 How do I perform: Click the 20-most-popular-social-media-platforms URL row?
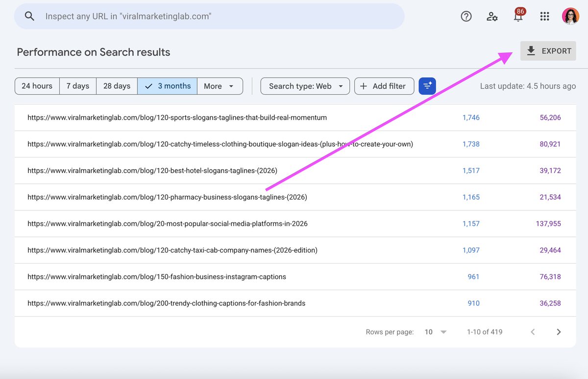pyautogui.click(x=295, y=224)
